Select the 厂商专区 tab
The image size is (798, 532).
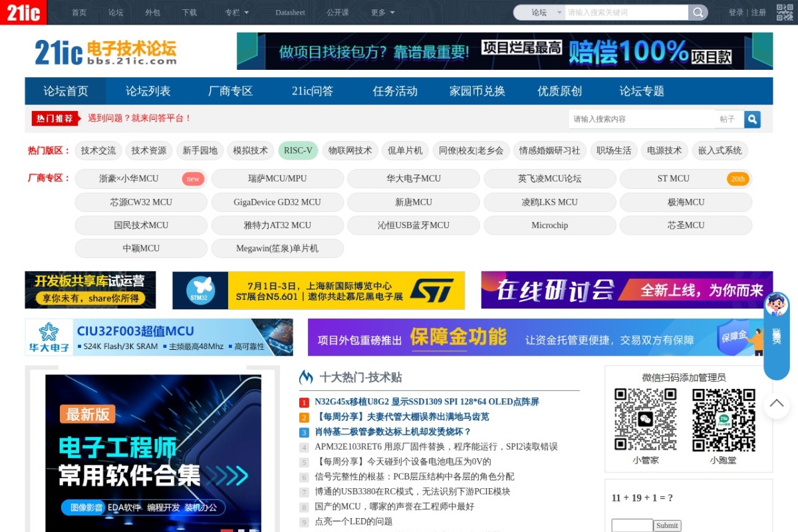point(231,91)
